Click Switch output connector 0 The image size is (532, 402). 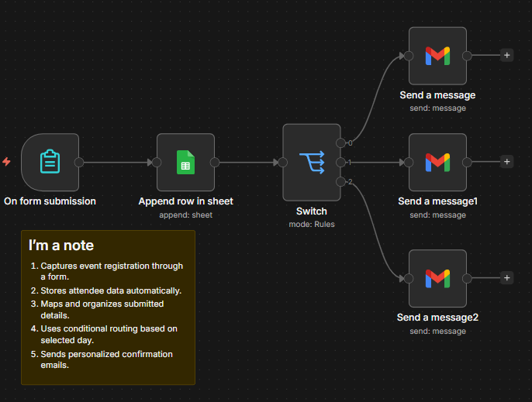tap(340, 143)
